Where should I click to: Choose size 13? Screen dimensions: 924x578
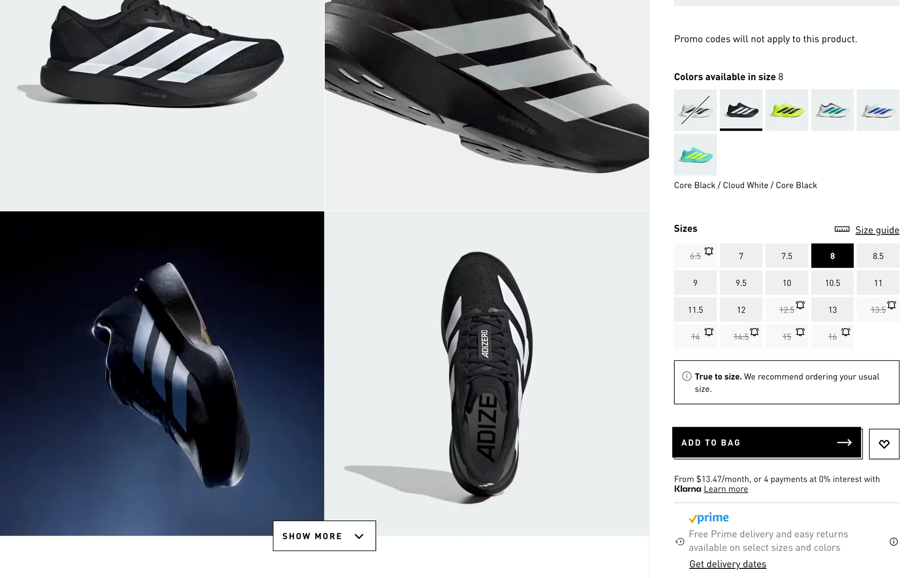pyautogui.click(x=832, y=310)
